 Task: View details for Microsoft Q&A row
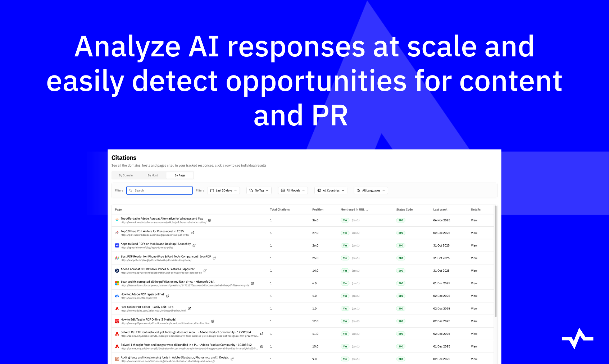click(474, 283)
